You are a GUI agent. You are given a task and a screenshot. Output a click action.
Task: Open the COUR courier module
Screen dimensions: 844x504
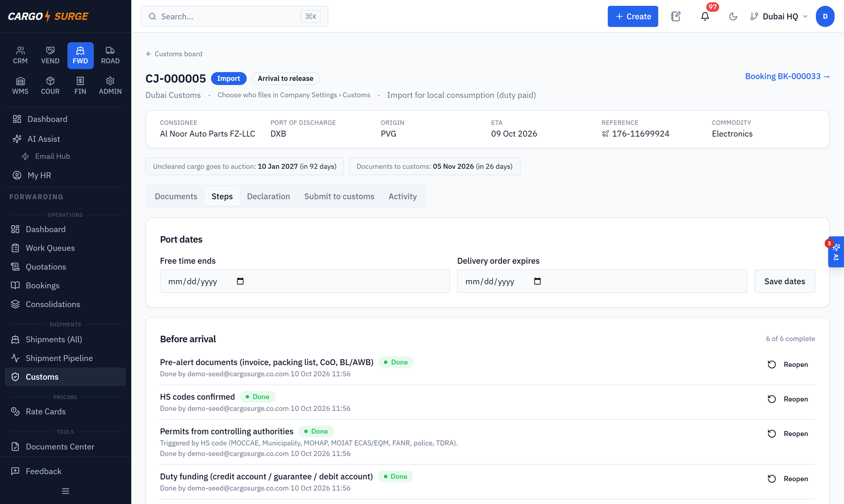click(x=50, y=86)
